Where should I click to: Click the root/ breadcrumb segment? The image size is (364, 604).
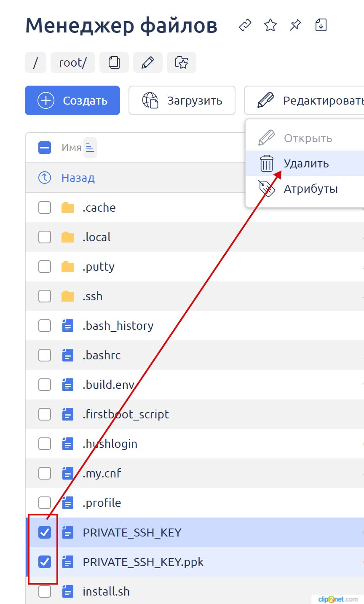point(73,63)
